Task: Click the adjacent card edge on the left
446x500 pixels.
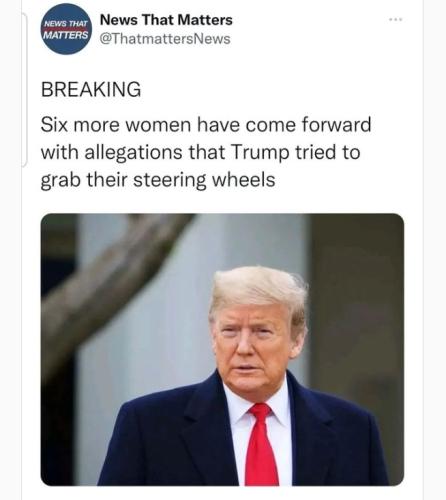Action: pyautogui.click(x=24, y=89)
